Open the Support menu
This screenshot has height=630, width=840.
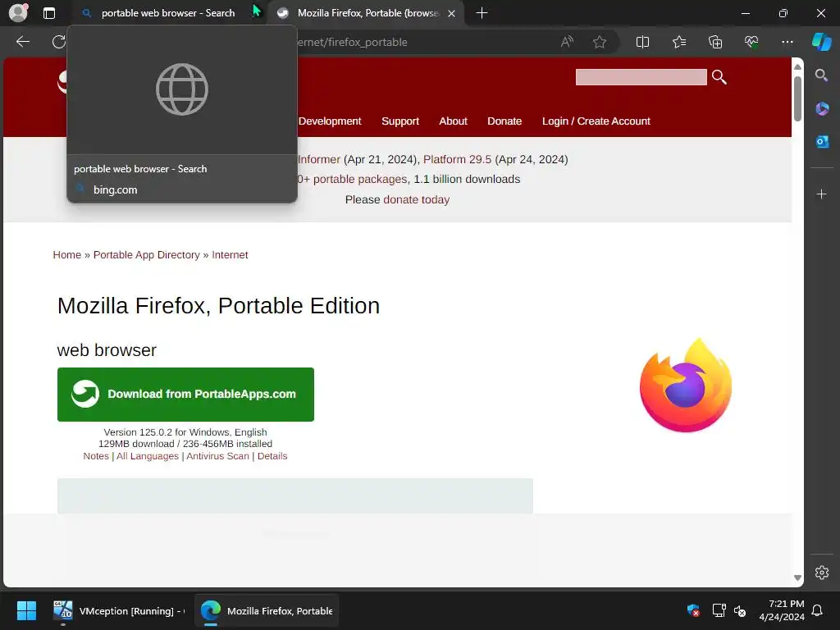click(400, 121)
